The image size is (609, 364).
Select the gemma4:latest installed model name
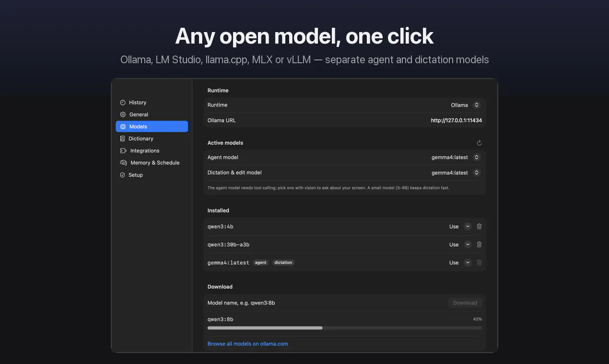[228, 262]
